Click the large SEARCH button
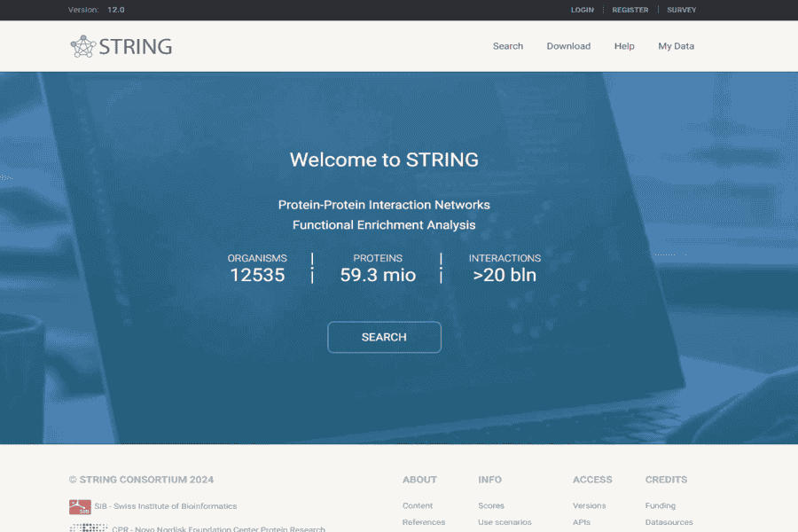The width and height of the screenshot is (798, 532). [384, 337]
